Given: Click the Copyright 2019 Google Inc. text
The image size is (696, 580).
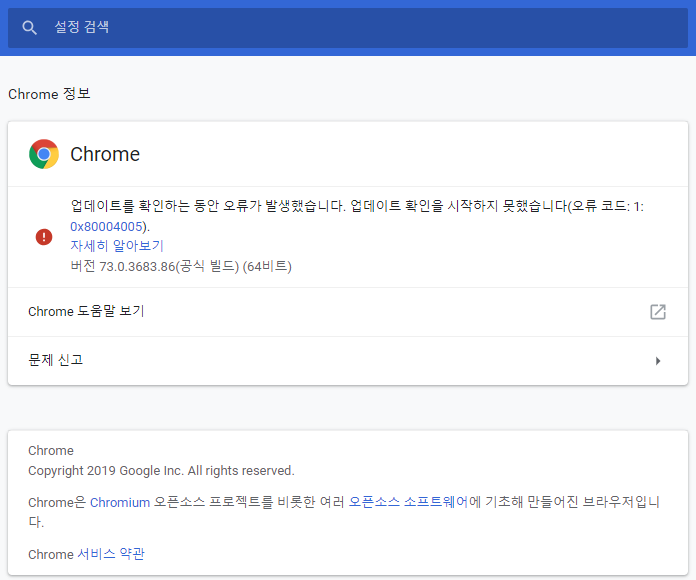Looking at the screenshot, I should [161, 470].
